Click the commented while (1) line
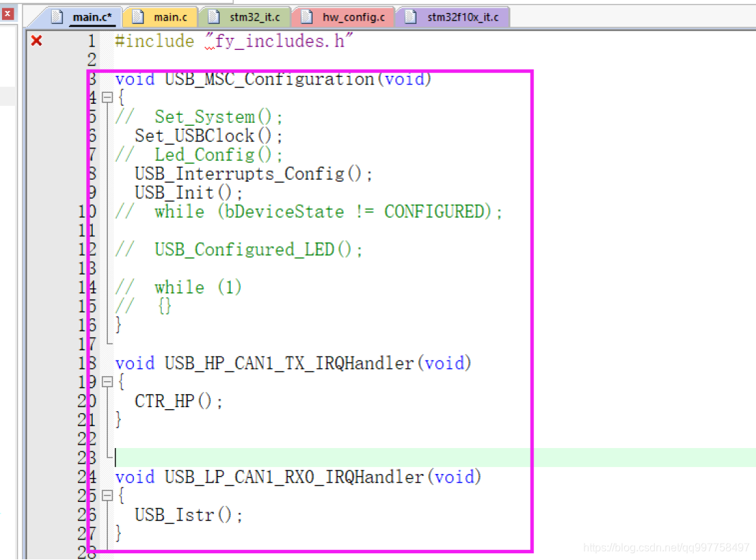 pyautogui.click(x=178, y=288)
